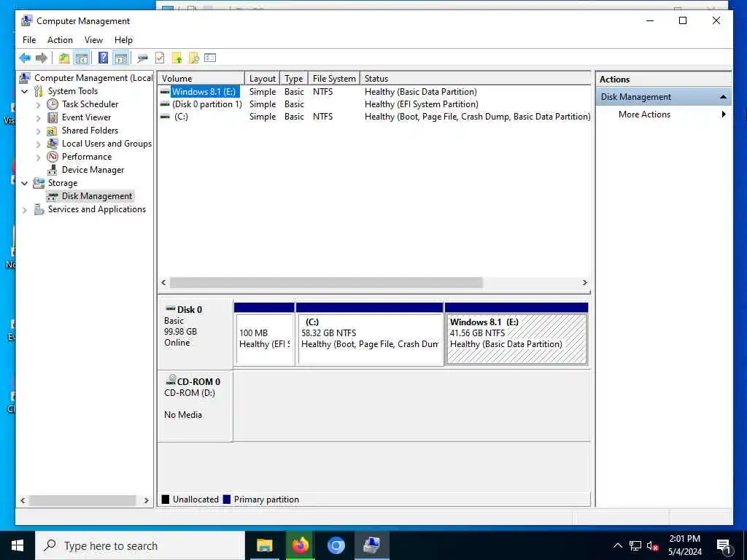Sort by the Status column header
The height and width of the screenshot is (560, 747).
click(475, 79)
